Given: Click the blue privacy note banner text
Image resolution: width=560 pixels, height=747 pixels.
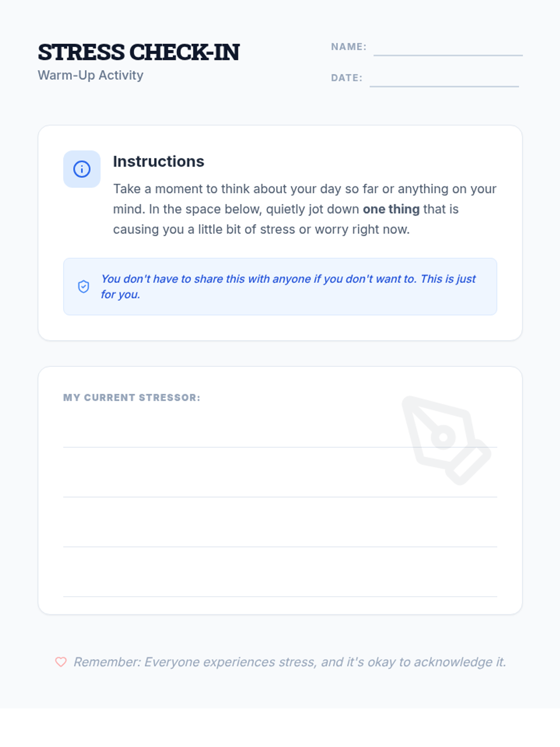Looking at the screenshot, I should pyautogui.click(x=288, y=287).
